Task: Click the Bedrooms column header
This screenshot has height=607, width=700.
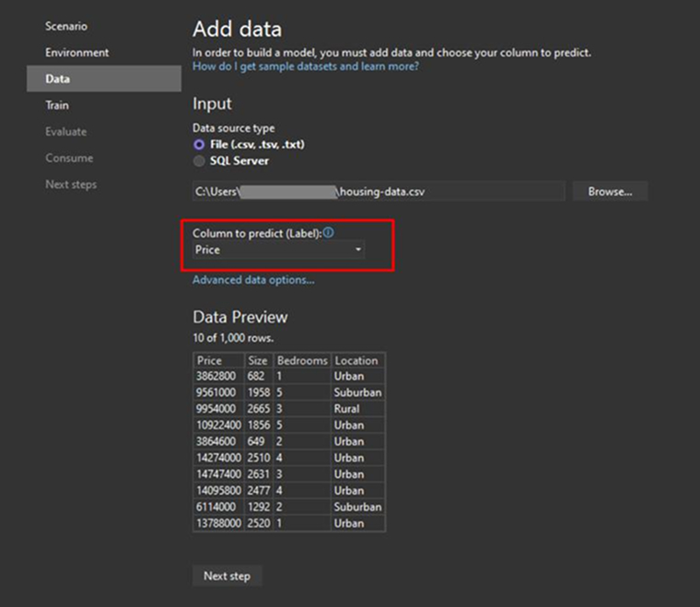Action: click(302, 361)
